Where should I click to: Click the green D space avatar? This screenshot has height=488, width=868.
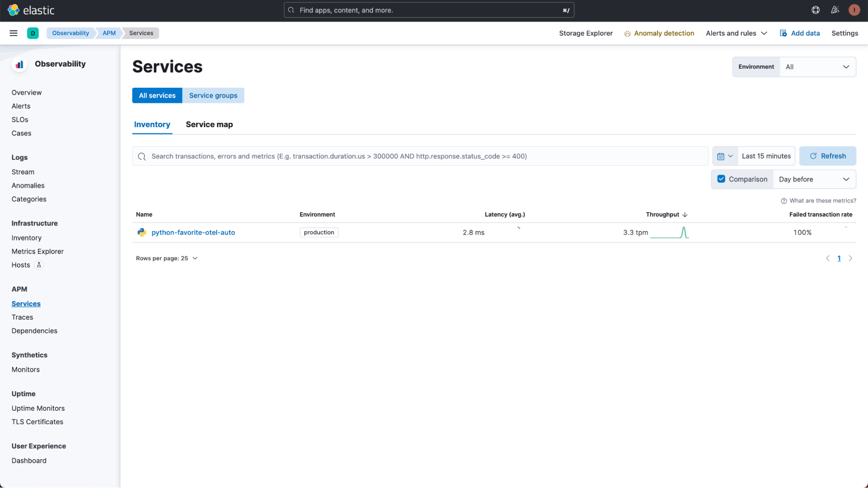click(33, 33)
